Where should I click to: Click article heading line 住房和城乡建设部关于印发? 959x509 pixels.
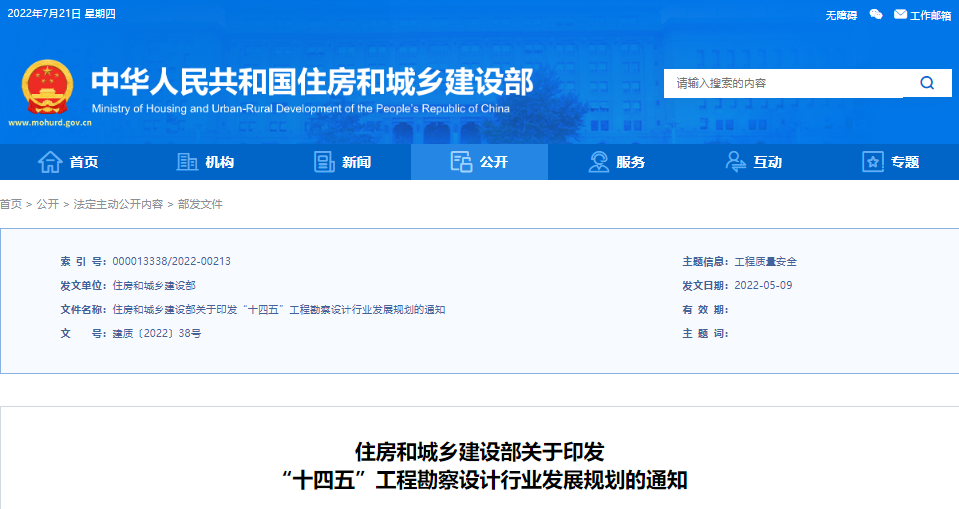pyautogui.click(x=480, y=452)
